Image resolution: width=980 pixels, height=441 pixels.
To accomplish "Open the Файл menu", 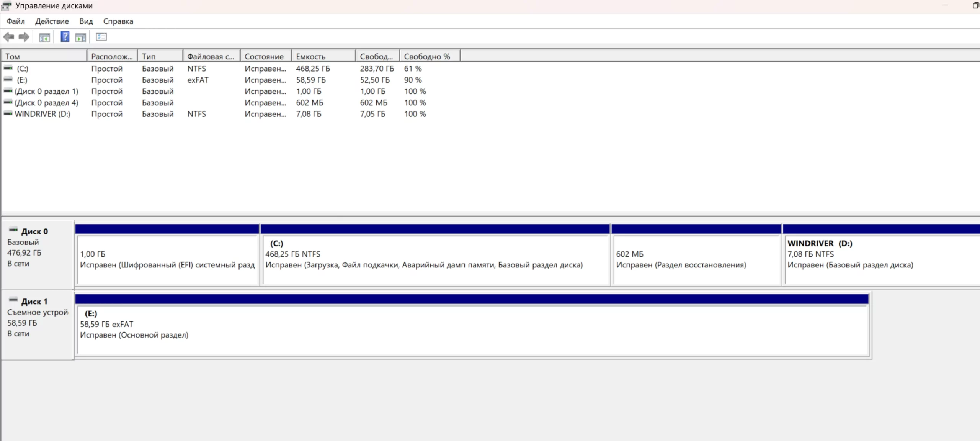I will 15,21.
